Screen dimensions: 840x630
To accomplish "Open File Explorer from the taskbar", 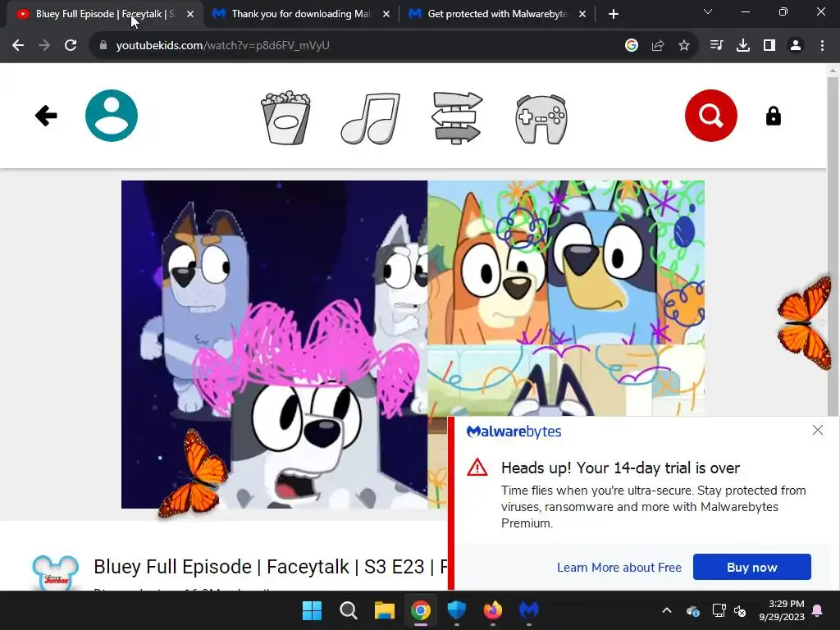I will point(384,610).
